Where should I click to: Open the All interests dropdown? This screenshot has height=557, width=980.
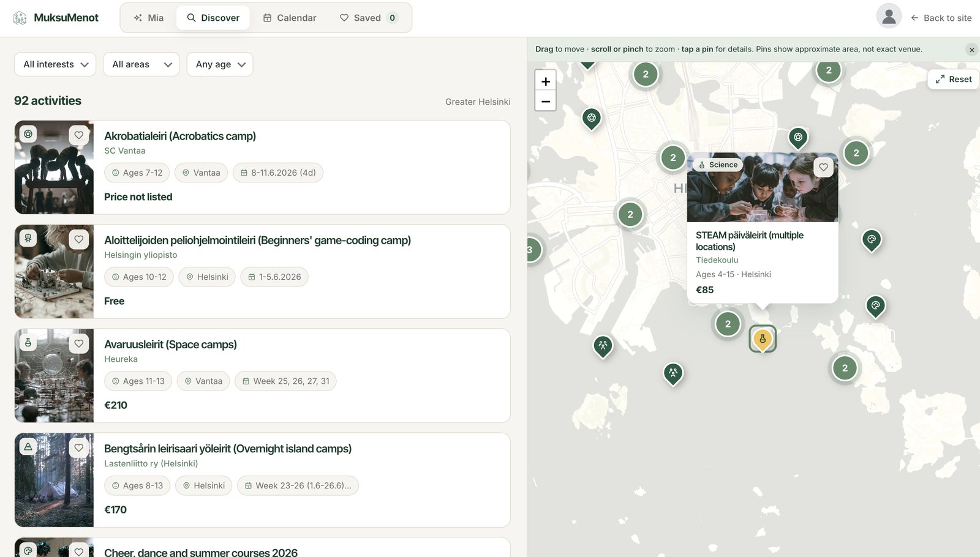click(x=55, y=64)
